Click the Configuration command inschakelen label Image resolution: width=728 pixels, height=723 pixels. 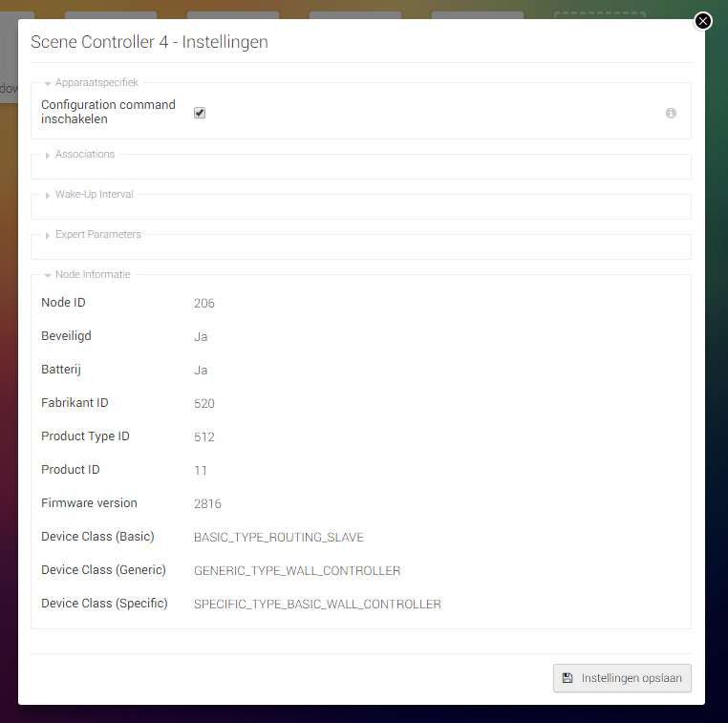[x=108, y=112]
